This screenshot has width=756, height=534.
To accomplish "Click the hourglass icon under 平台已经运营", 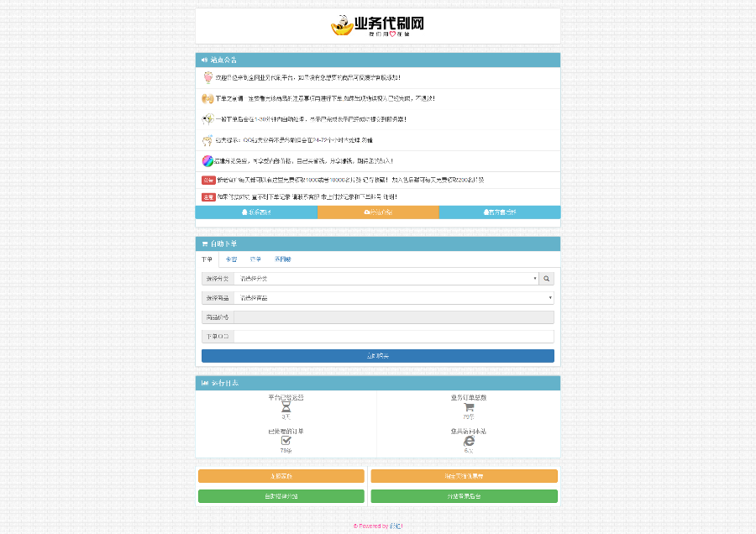I will tap(286, 407).
